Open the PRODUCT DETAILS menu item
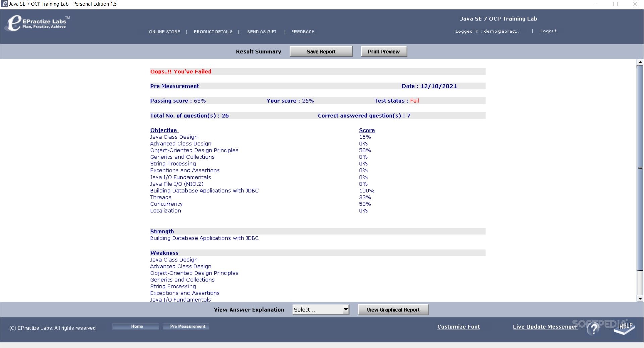The width and height of the screenshot is (644, 348). coord(213,32)
